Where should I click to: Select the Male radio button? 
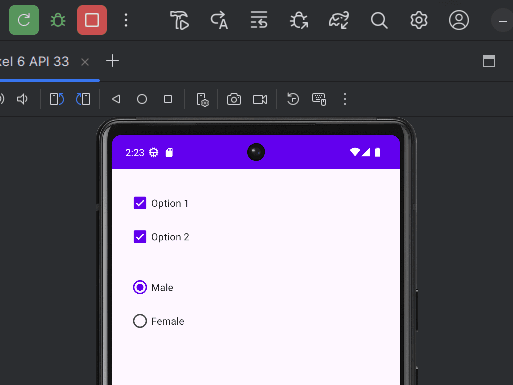point(140,287)
